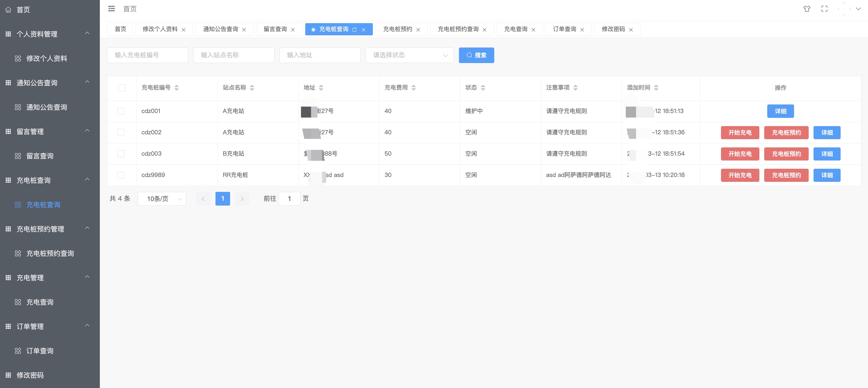The image size is (868, 388).
Task: Collapse 充电管理 sidebar group
Action: 87,277
